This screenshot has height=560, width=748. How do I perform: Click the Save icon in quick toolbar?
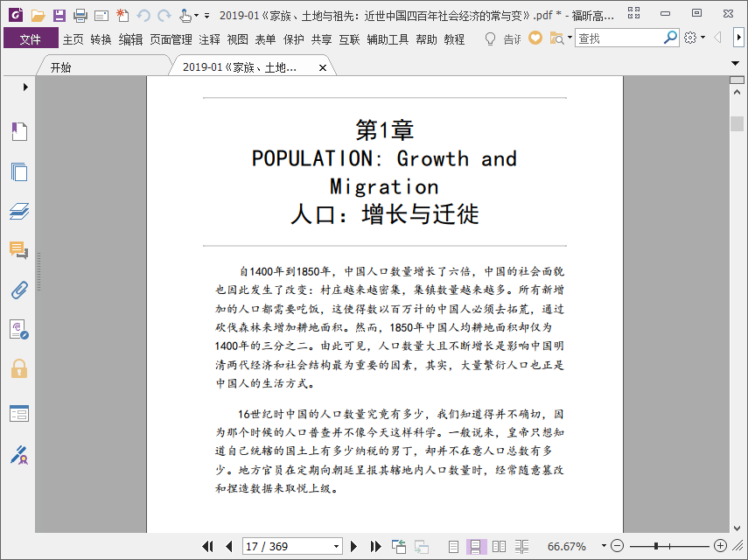pyautogui.click(x=59, y=15)
